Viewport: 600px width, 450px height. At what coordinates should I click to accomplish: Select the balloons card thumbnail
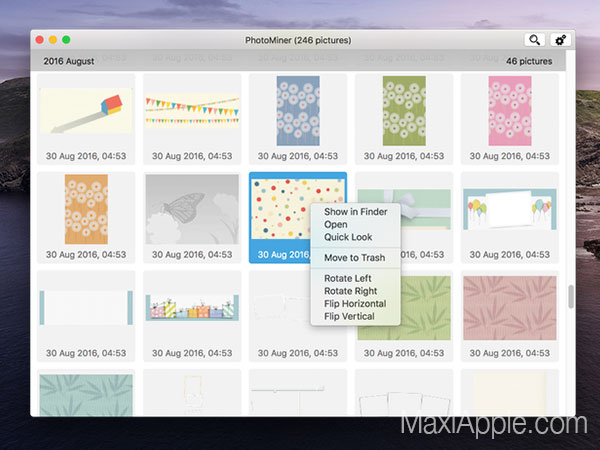[x=510, y=209]
